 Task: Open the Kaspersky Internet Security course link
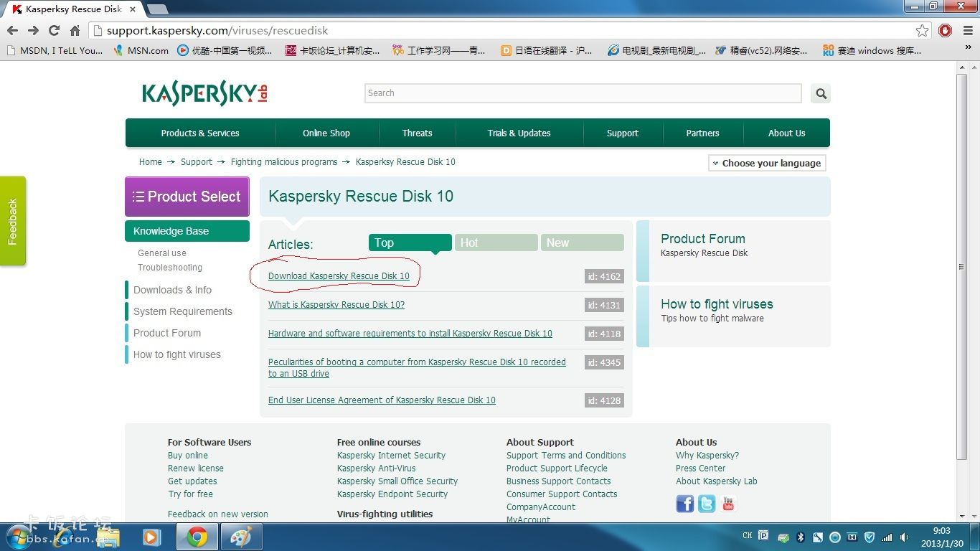pyautogui.click(x=391, y=456)
